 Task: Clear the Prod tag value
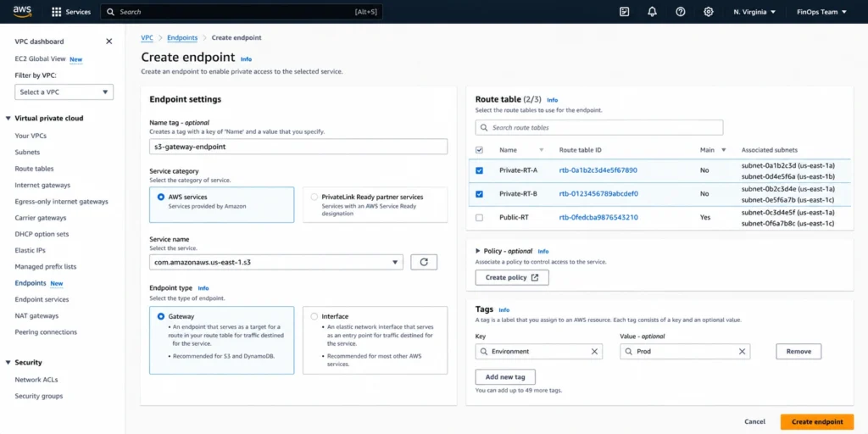[743, 352]
